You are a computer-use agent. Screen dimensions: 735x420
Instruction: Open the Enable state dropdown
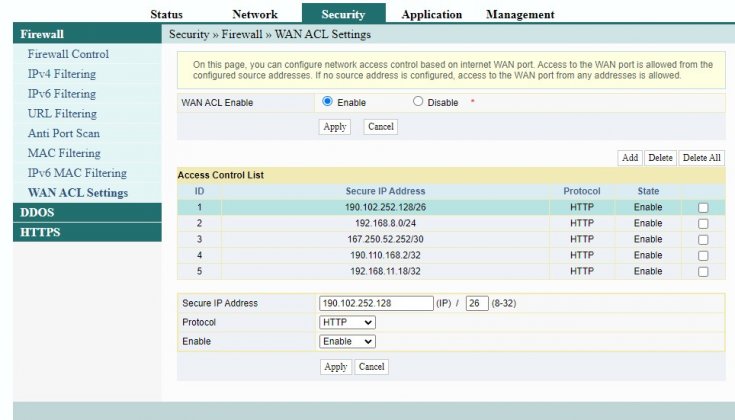tap(347, 341)
